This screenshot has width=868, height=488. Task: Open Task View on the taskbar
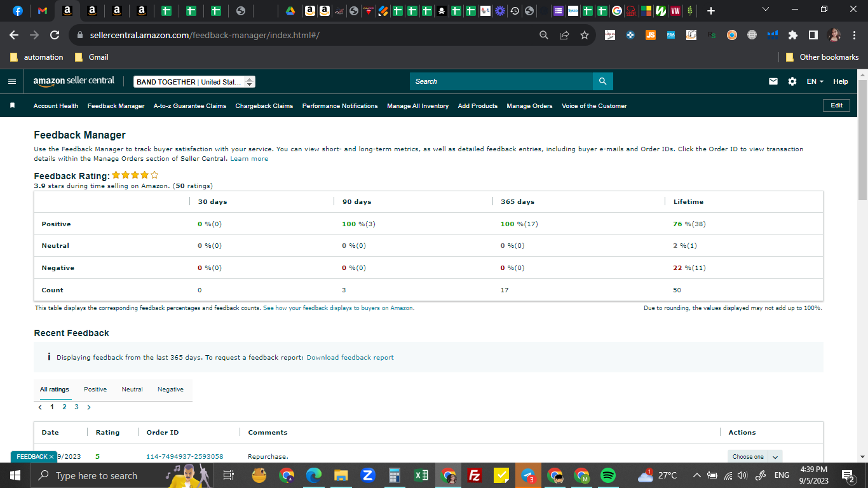click(x=229, y=475)
